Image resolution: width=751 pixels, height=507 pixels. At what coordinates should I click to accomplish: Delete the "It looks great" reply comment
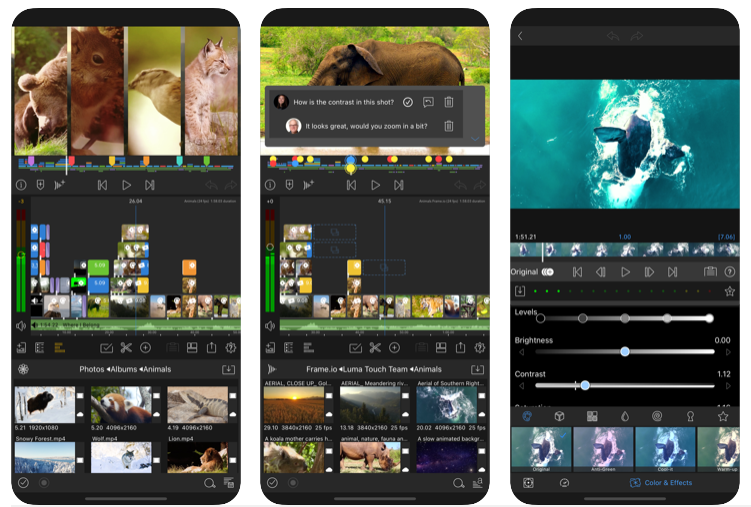click(449, 126)
